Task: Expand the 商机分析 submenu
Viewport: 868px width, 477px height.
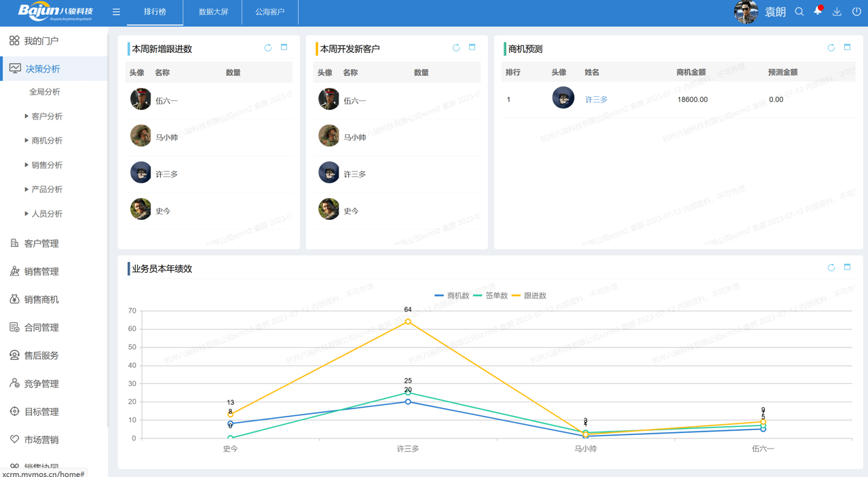Action: [x=46, y=141]
